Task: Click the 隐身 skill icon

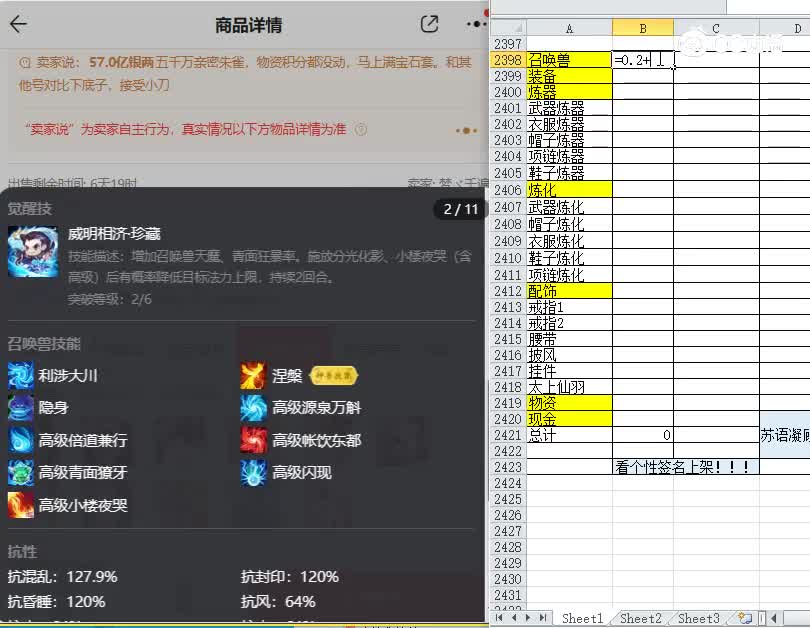Action: [22, 407]
